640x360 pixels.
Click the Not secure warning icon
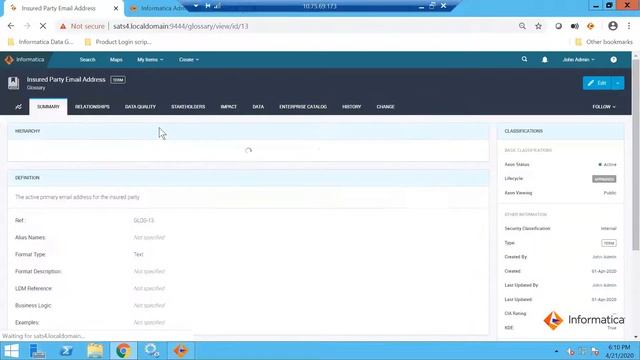(63, 26)
